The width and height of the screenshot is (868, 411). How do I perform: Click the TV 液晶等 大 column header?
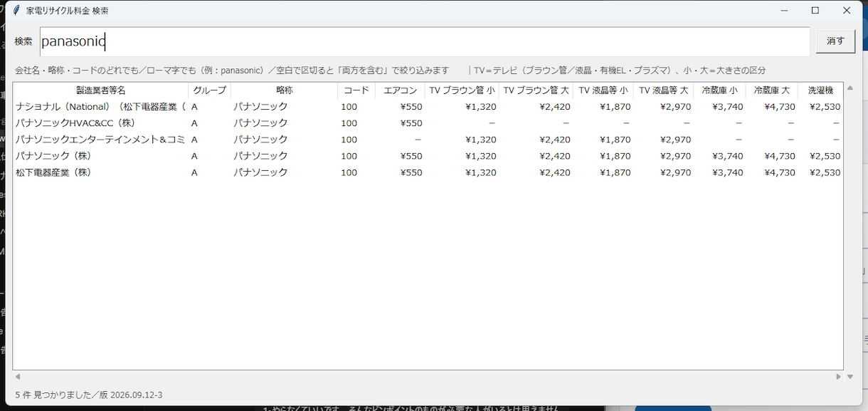click(x=663, y=90)
